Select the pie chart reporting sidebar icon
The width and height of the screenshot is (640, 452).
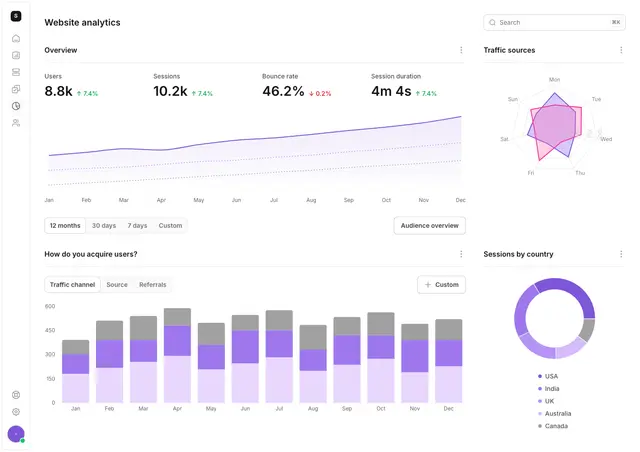click(16, 106)
